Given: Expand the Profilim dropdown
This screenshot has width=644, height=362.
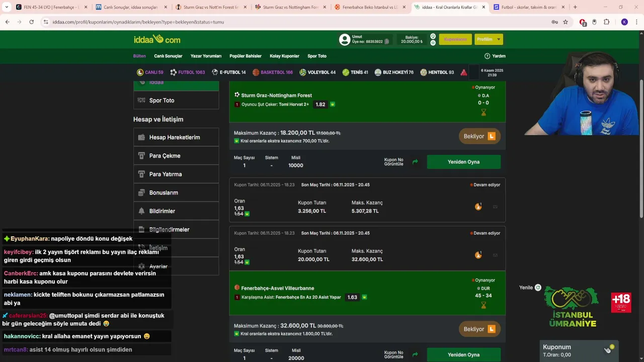Looking at the screenshot, I should tap(489, 39).
